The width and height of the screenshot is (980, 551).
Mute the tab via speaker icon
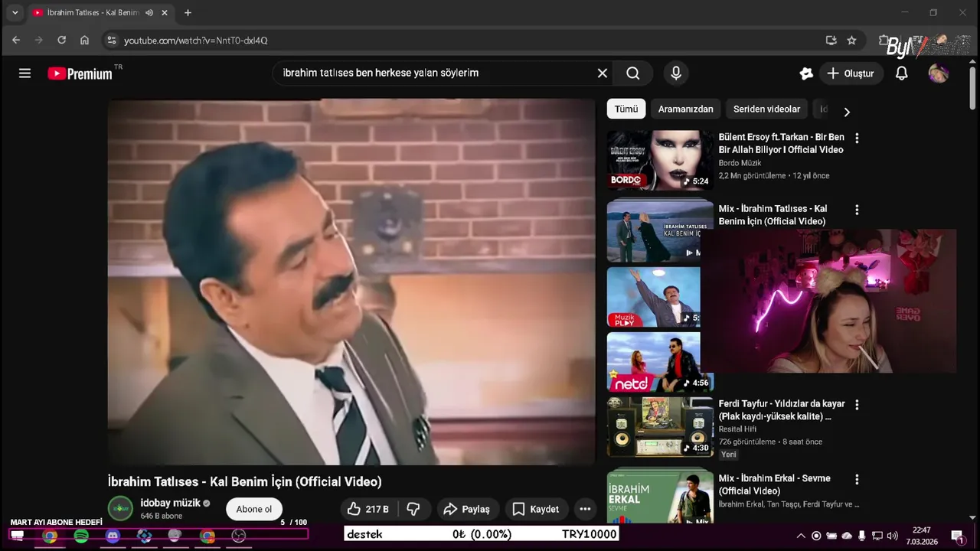(x=149, y=12)
